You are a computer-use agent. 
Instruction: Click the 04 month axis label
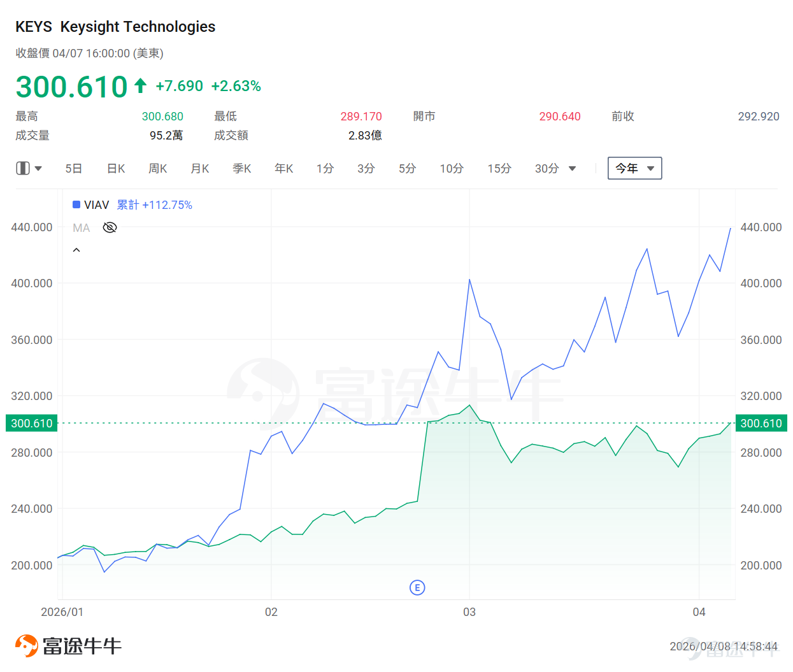pos(699,612)
